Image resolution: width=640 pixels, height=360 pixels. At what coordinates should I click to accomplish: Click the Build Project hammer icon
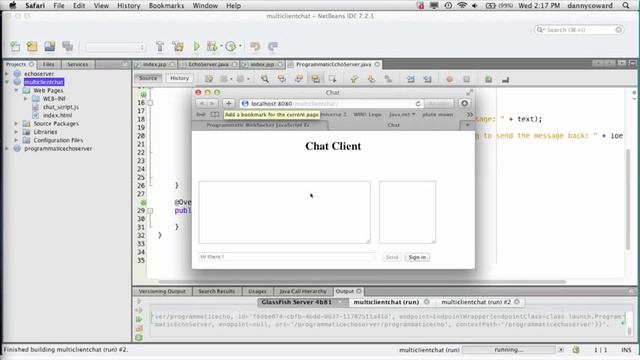tap(160, 47)
